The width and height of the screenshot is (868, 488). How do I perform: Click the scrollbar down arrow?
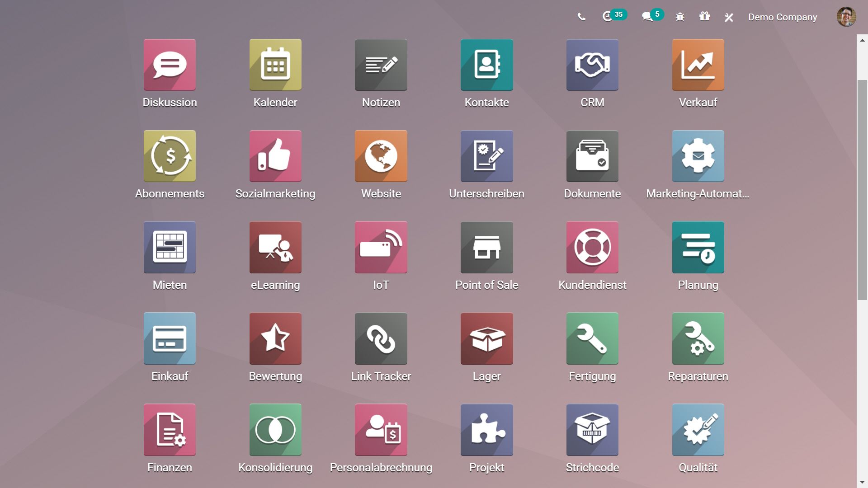[862, 482]
